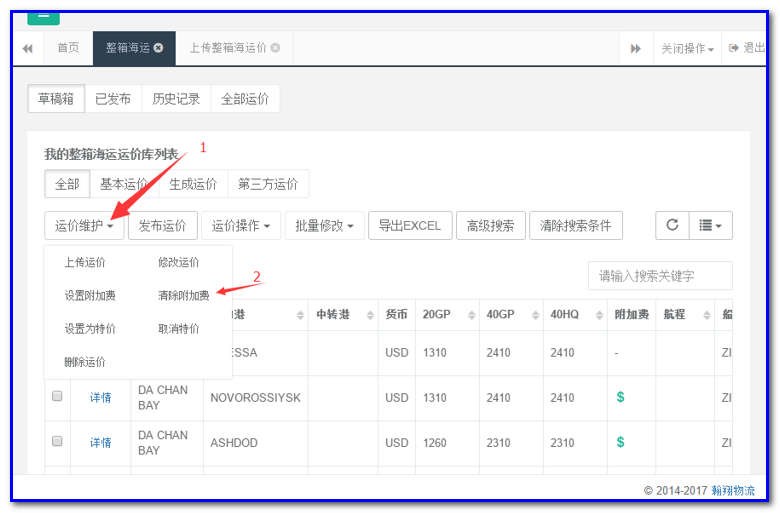Open the 草稿箱 tab
This screenshot has height=513, width=780.
click(x=56, y=99)
